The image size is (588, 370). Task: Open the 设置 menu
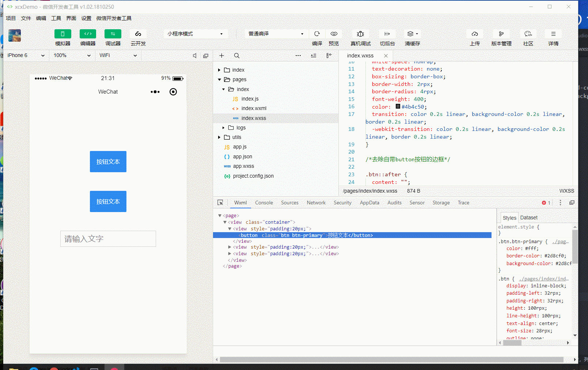[x=86, y=18]
